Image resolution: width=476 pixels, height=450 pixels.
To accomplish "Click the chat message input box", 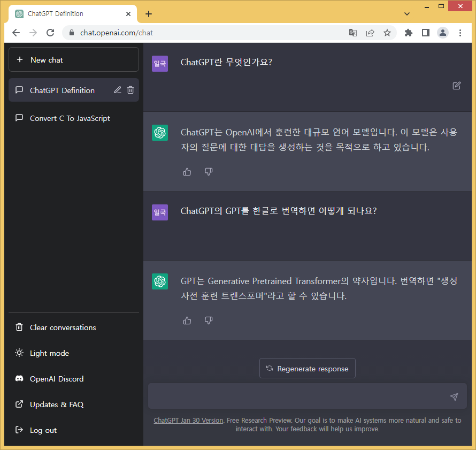I will 307,396.
